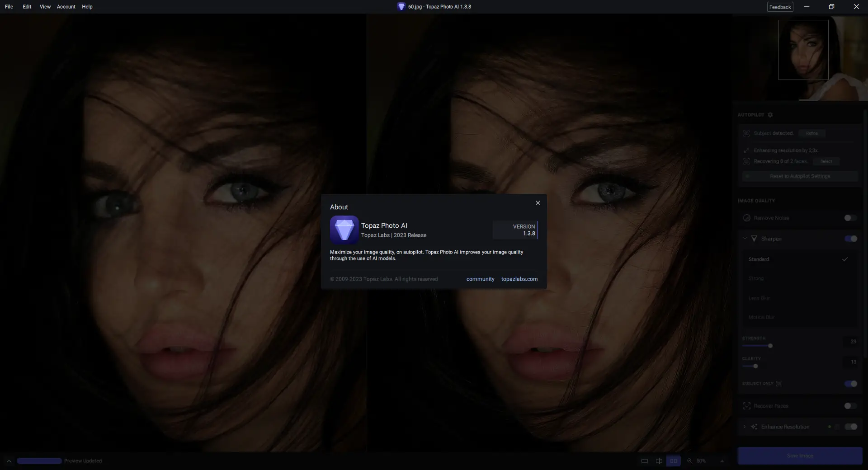Expand the Enhance Resolution section
Image resolution: width=868 pixels, height=470 pixels.
click(x=745, y=427)
